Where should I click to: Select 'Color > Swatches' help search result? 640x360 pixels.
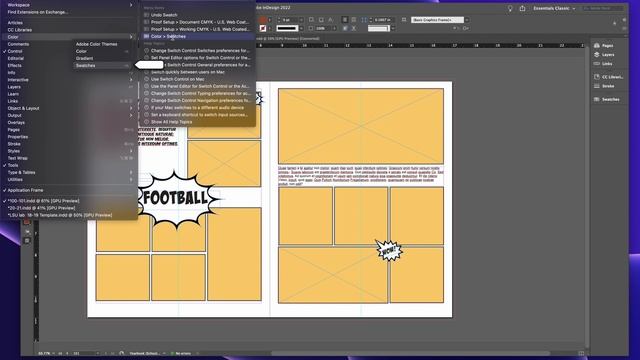point(198,36)
